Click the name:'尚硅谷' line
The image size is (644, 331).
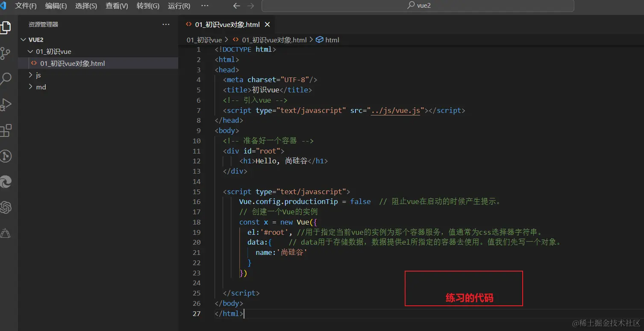281,252
